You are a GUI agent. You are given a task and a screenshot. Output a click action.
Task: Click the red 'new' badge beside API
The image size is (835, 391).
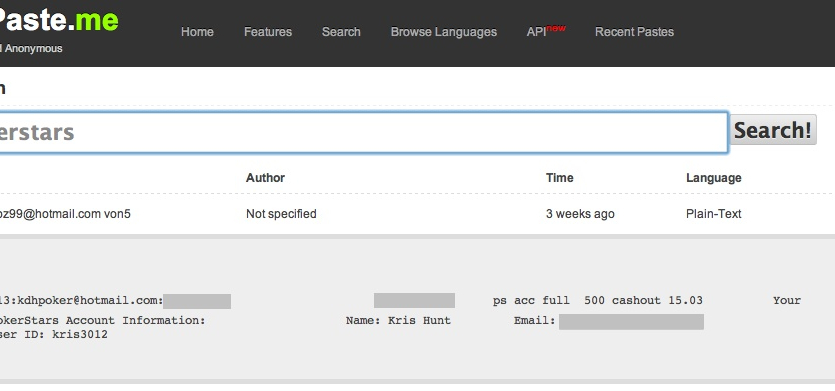point(556,28)
